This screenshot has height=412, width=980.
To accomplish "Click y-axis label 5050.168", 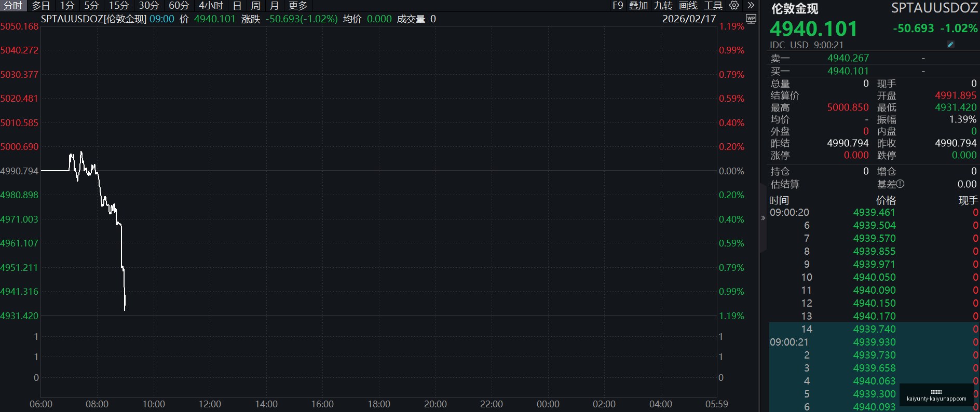I will coord(19,26).
